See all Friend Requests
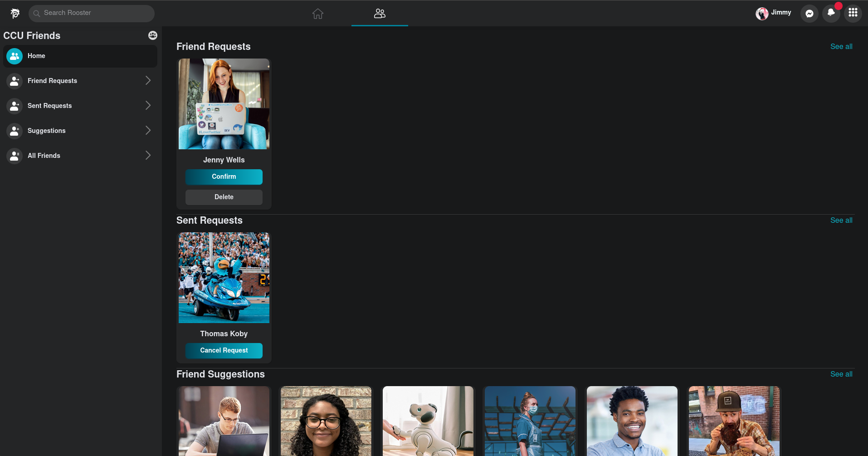This screenshot has height=456, width=868. point(841,47)
